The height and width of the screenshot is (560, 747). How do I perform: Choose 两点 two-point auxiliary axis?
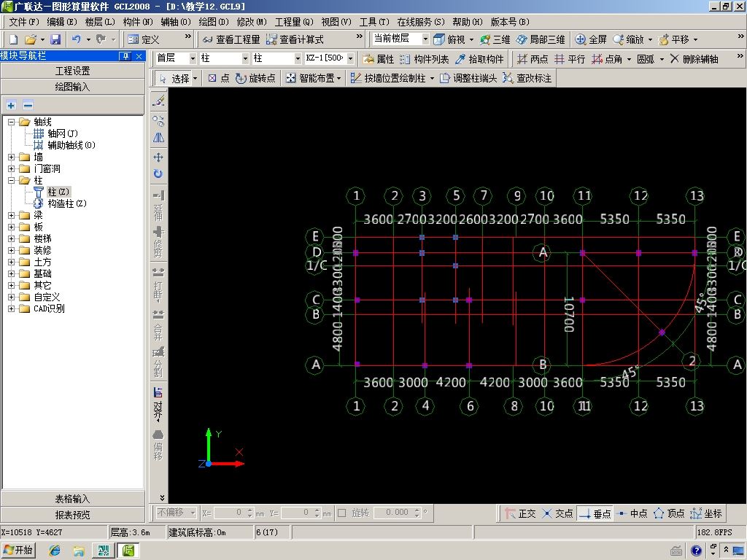(x=533, y=59)
